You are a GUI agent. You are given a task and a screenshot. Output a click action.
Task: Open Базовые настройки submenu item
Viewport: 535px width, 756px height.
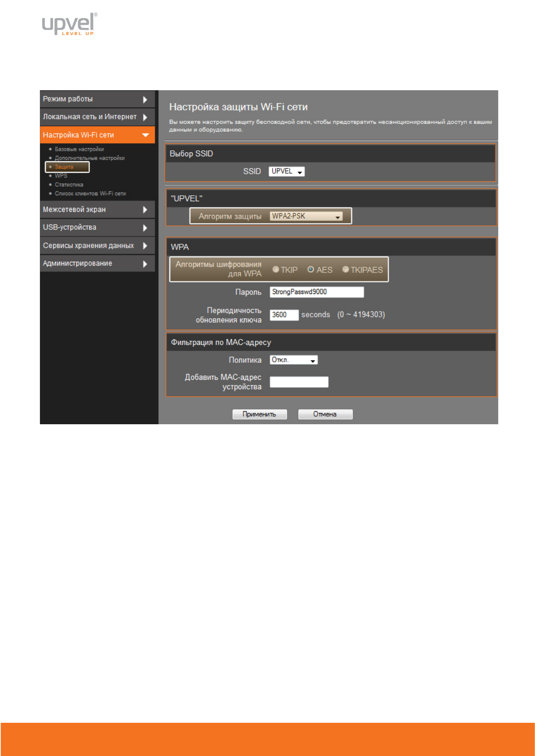[x=79, y=149]
